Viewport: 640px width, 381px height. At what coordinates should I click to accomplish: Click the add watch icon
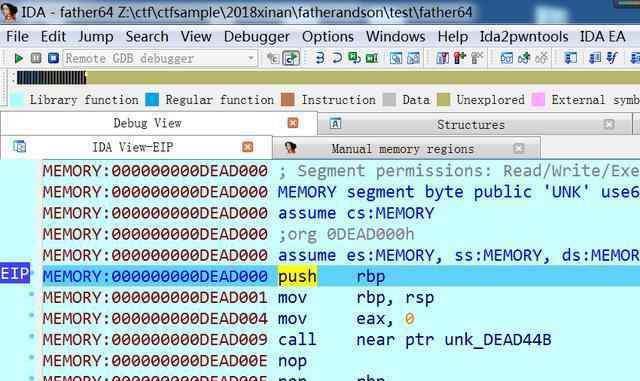506,58
